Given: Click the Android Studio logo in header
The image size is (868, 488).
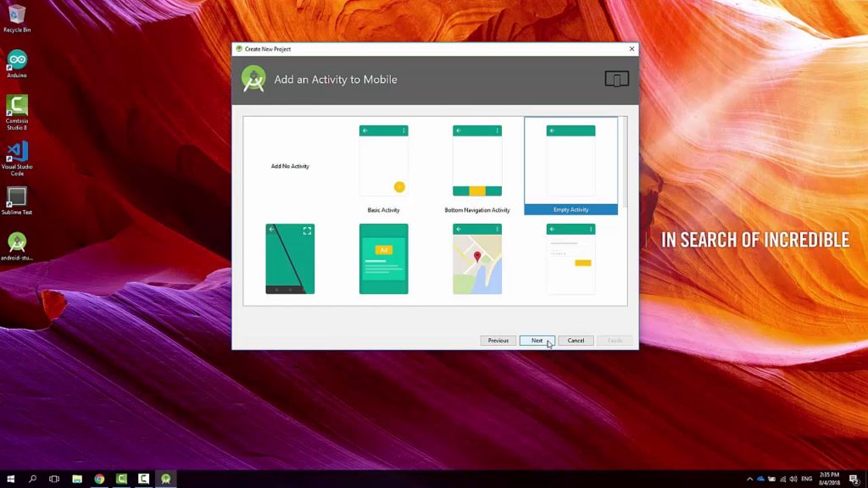Looking at the screenshot, I should click(253, 79).
